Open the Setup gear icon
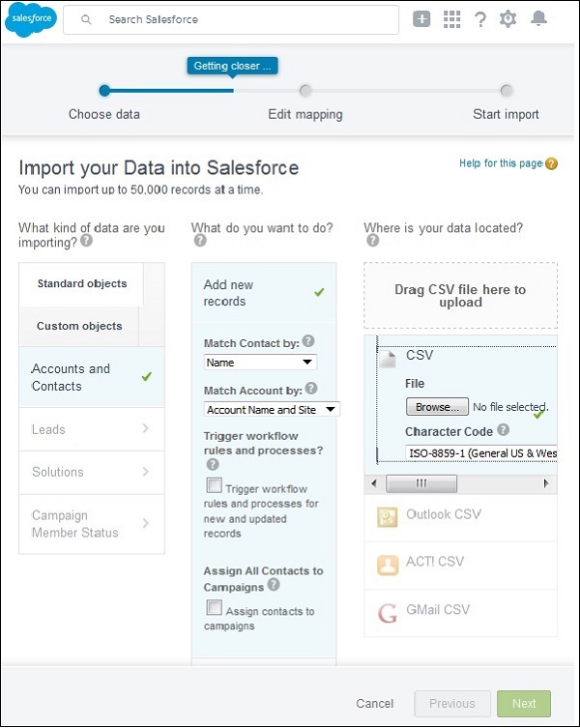 click(507, 19)
